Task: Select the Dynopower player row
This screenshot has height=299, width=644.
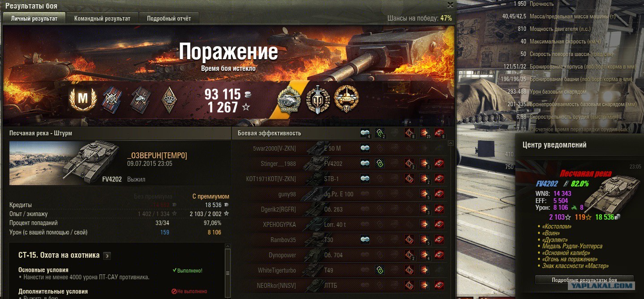Action: click(x=339, y=255)
